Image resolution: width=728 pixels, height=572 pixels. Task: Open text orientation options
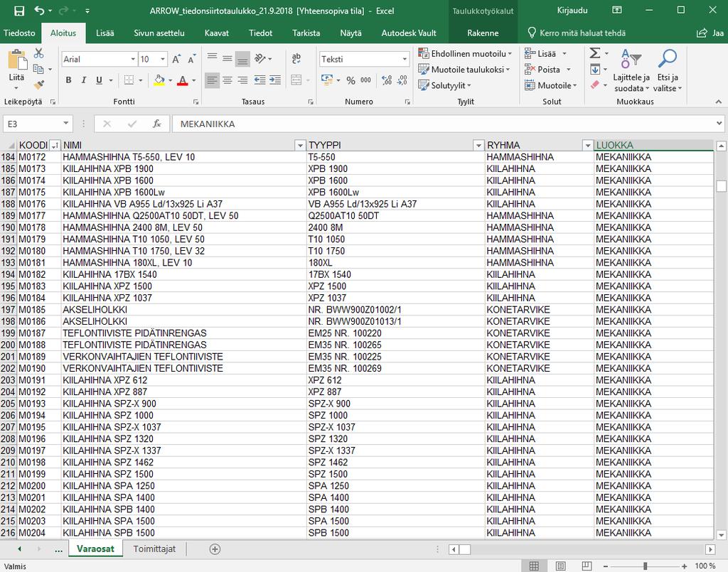pos(263,58)
